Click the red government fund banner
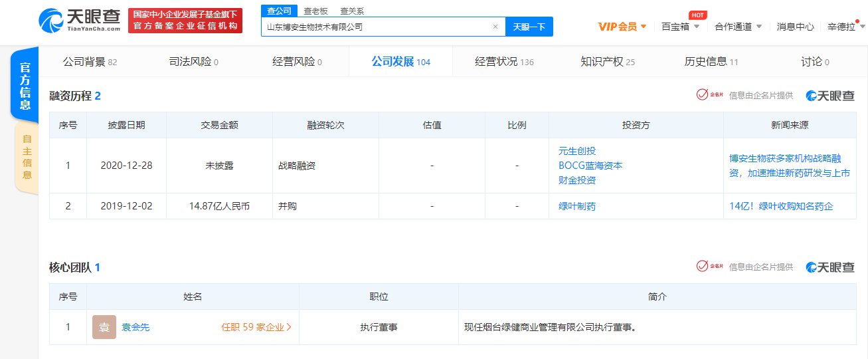This screenshot has width=868, height=359. click(x=185, y=21)
